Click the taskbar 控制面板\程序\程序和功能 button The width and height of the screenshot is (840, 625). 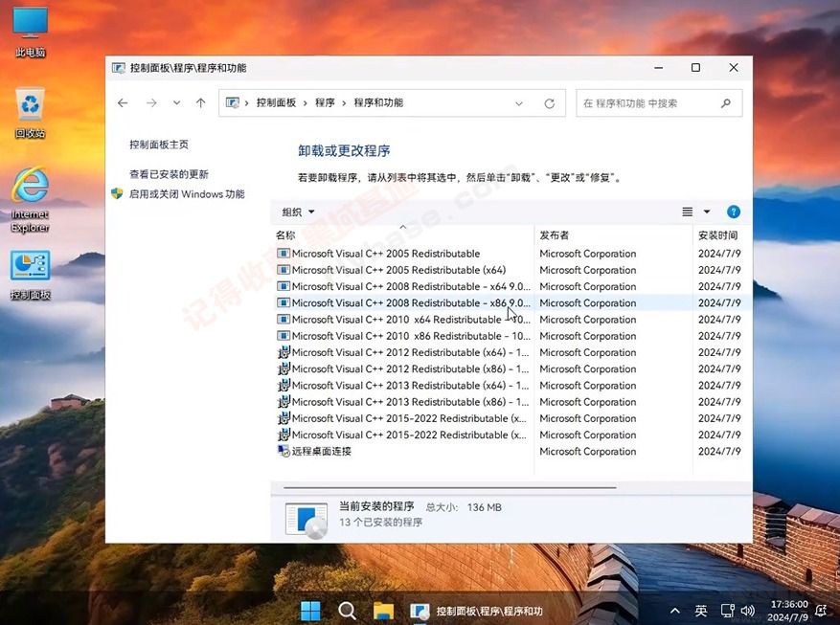(477, 611)
